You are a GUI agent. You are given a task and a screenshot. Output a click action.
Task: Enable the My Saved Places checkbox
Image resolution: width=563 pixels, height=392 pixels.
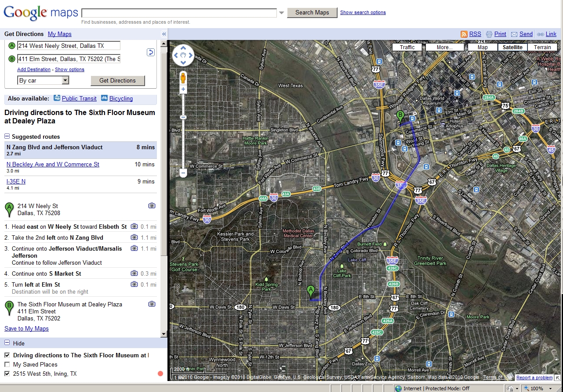coord(7,364)
